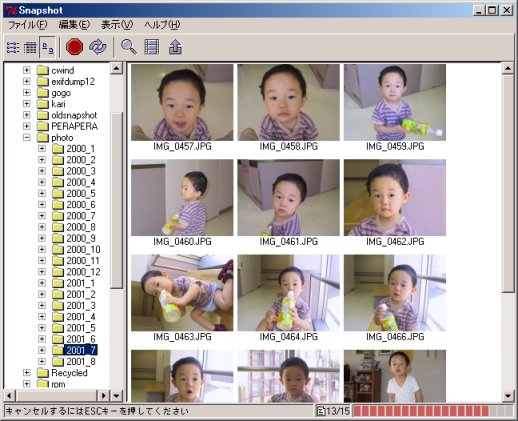This screenshot has height=421, width=518.
Task: Collapse the photo folder node
Action: click(x=27, y=137)
